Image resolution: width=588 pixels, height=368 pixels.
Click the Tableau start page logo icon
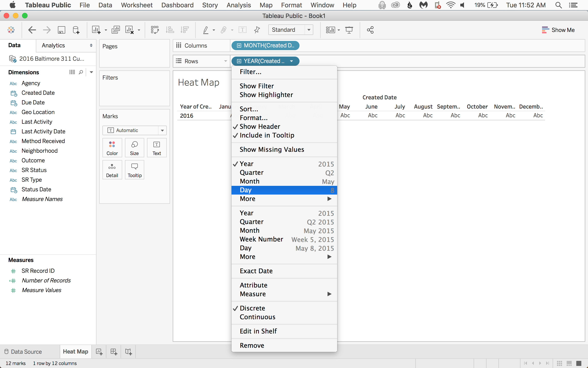point(11,30)
